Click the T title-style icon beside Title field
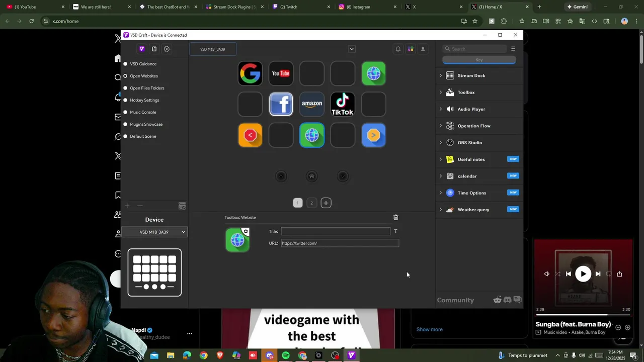 coord(395,231)
